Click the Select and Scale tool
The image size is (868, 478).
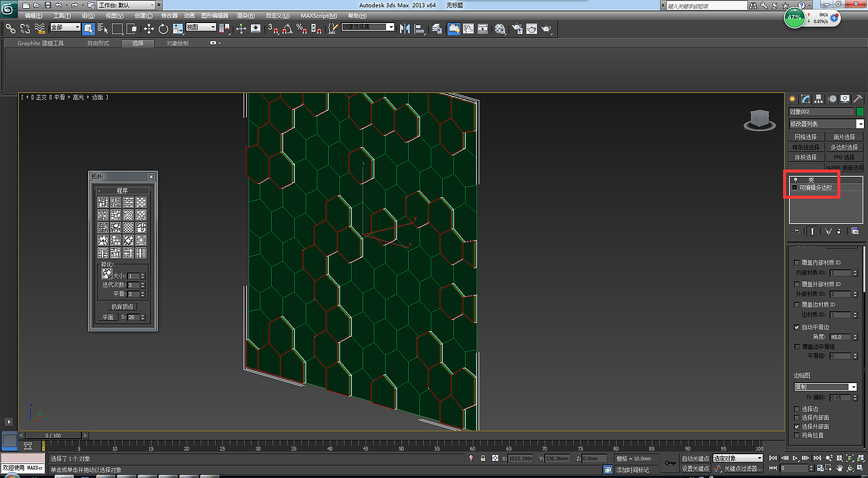(x=178, y=28)
